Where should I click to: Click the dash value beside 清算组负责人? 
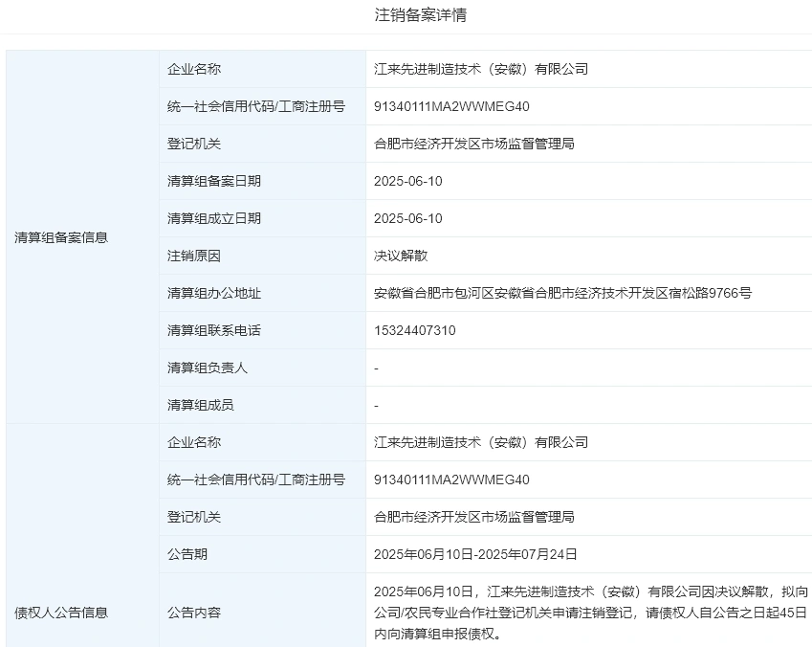[x=377, y=368]
